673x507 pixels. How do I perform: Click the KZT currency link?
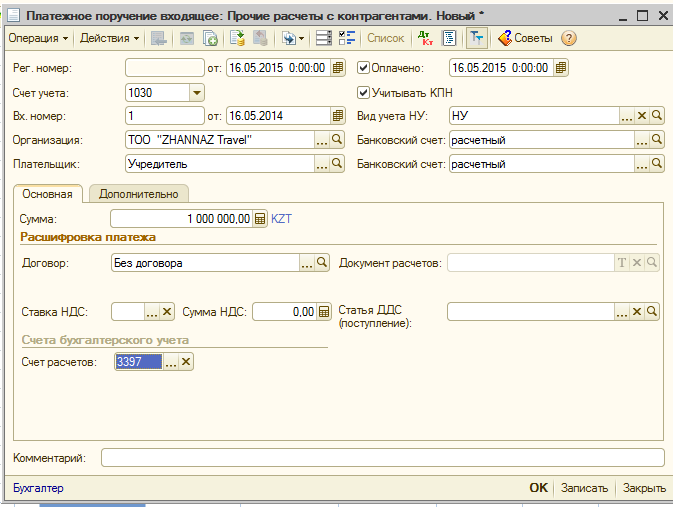click(x=281, y=219)
